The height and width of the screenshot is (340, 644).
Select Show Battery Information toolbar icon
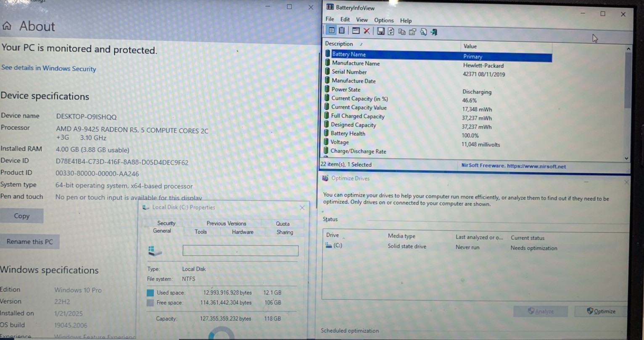pos(332,30)
